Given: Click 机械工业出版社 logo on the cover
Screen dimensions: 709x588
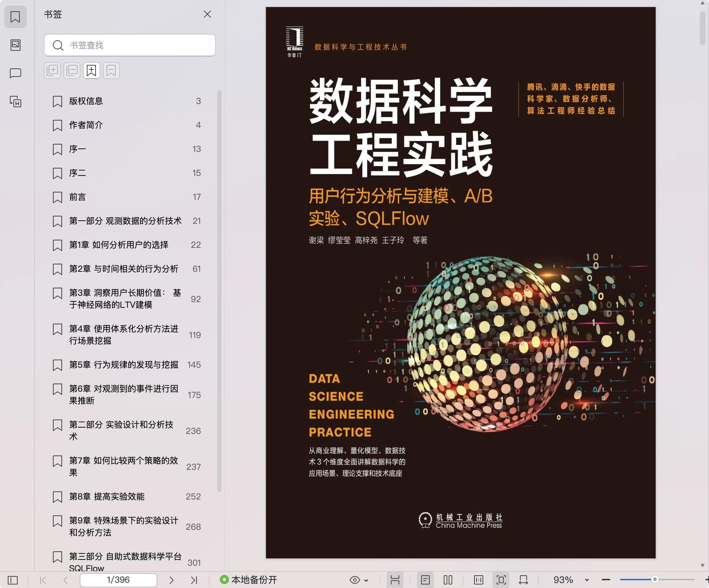Looking at the screenshot, I should (x=460, y=521).
